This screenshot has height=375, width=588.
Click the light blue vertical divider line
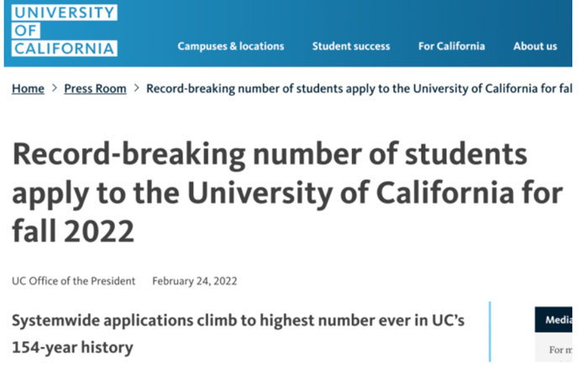pyautogui.click(x=489, y=333)
